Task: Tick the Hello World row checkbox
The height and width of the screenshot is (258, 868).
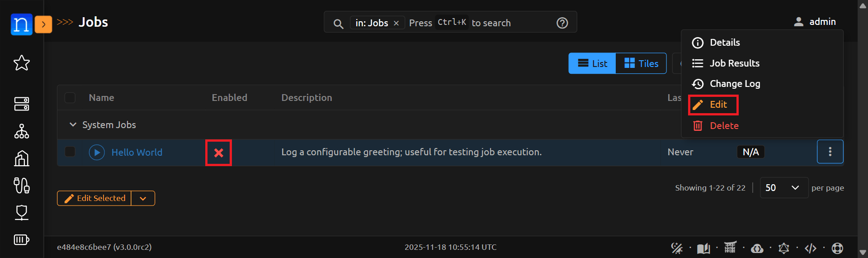Action: [x=70, y=152]
